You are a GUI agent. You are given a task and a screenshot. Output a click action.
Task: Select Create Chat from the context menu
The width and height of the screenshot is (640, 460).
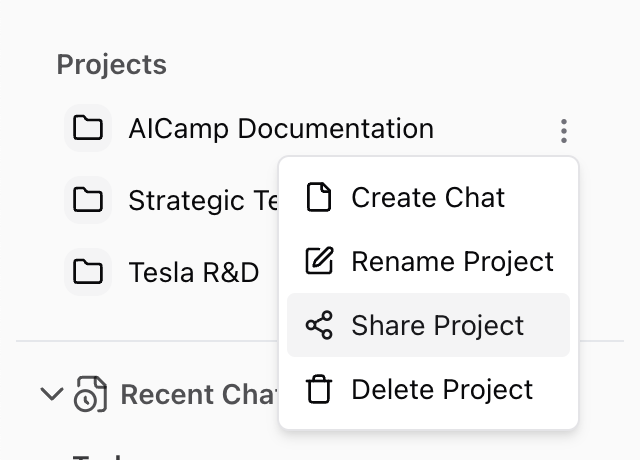coord(428,198)
